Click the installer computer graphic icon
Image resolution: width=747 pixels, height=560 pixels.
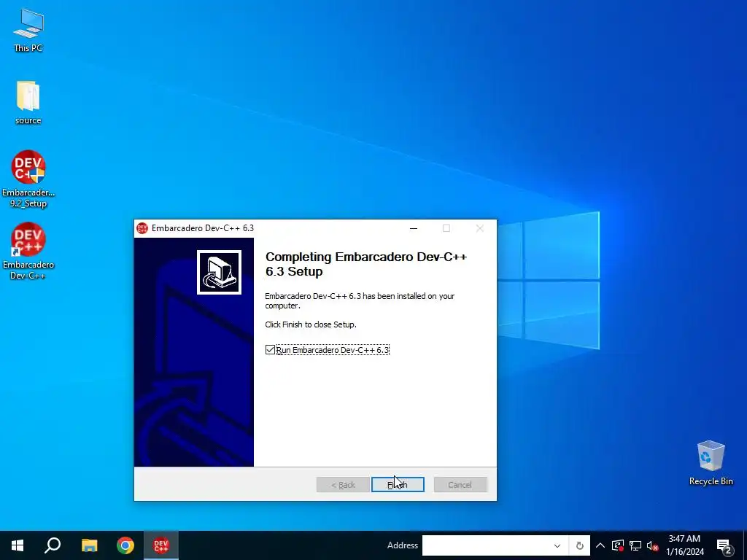pyautogui.click(x=219, y=273)
